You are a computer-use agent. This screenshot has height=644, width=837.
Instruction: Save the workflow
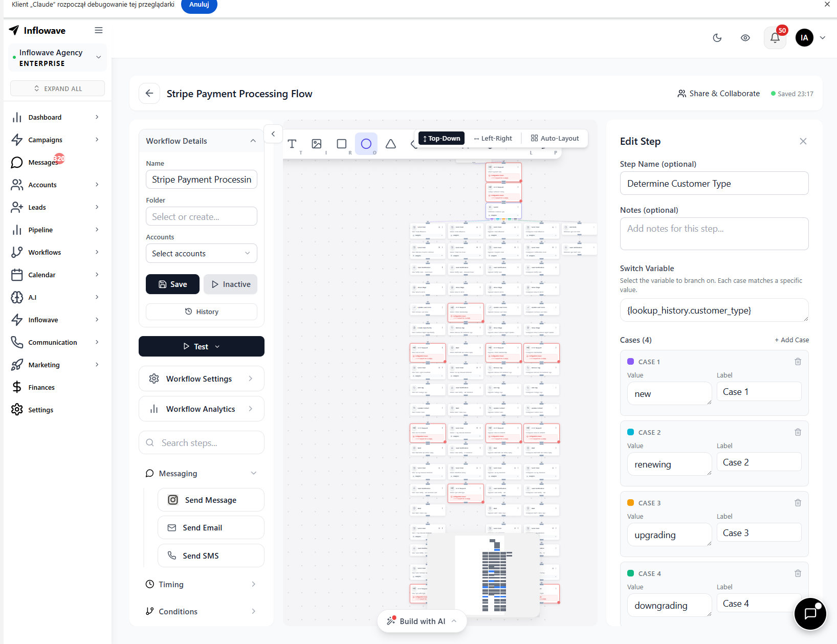(172, 284)
